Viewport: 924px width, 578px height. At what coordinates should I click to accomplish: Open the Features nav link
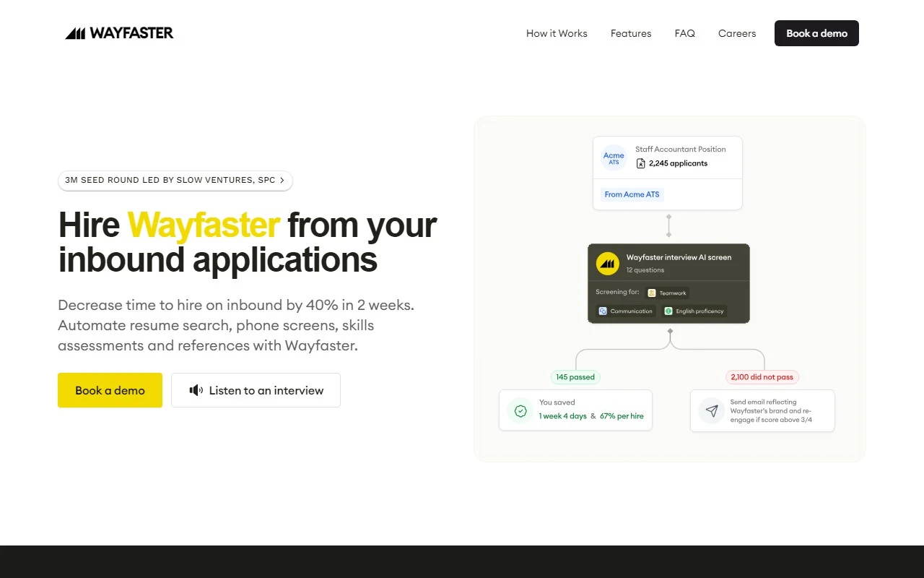pos(631,33)
